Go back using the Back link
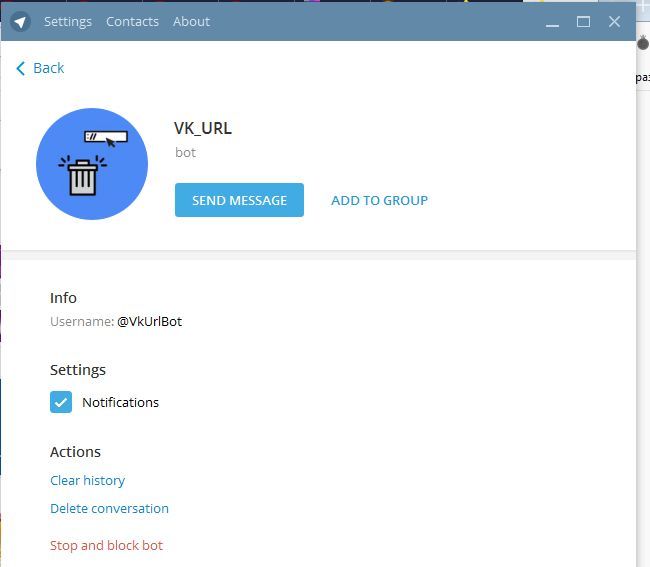650x567 pixels. tap(40, 68)
